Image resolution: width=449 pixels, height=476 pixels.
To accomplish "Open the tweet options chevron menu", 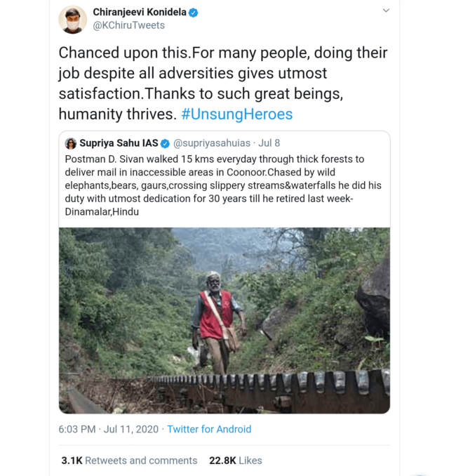I will [x=385, y=12].
